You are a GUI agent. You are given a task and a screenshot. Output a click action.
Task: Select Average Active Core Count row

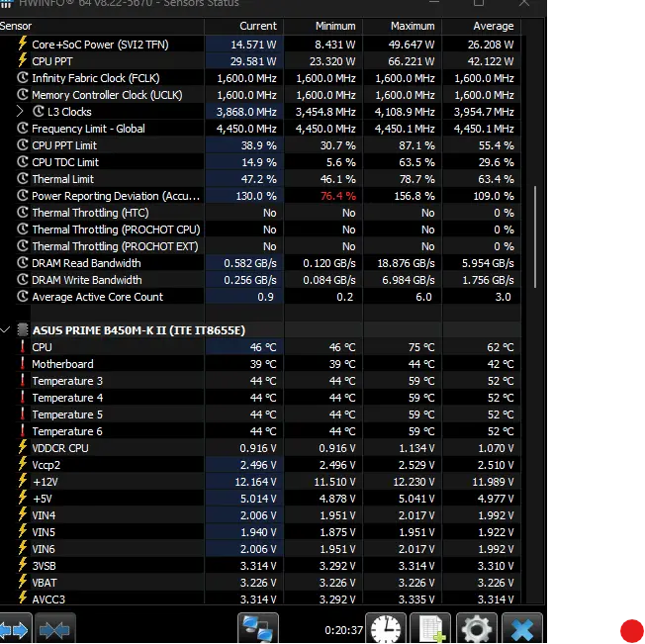click(260, 297)
